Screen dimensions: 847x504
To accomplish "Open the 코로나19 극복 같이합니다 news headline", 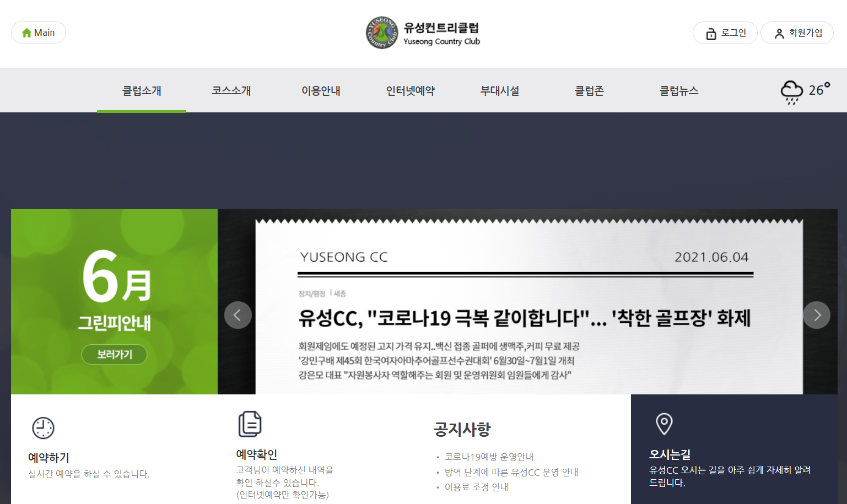I will (x=525, y=318).
